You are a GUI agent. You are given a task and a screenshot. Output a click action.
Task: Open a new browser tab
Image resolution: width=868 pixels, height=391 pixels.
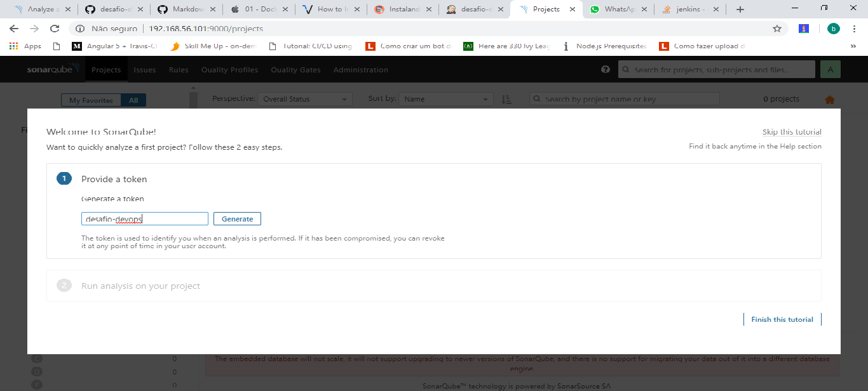pyautogui.click(x=740, y=10)
